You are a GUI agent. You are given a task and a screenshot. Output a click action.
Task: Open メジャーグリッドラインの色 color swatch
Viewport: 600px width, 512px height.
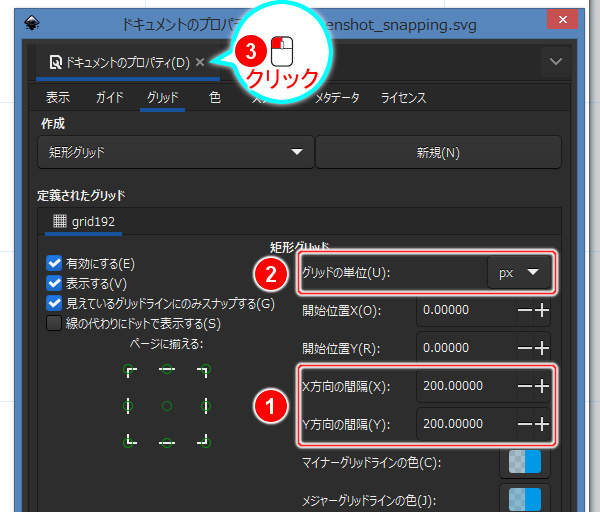(525, 499)
